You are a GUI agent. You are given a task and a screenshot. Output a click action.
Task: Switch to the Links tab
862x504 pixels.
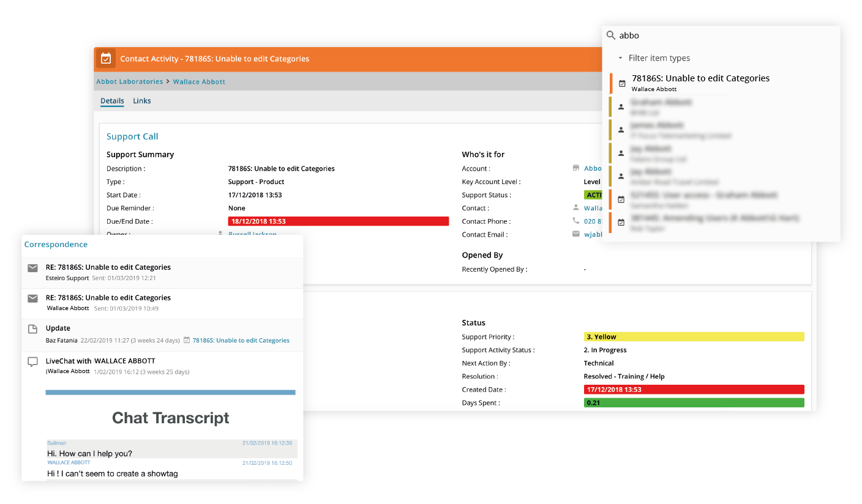[142, 101]
